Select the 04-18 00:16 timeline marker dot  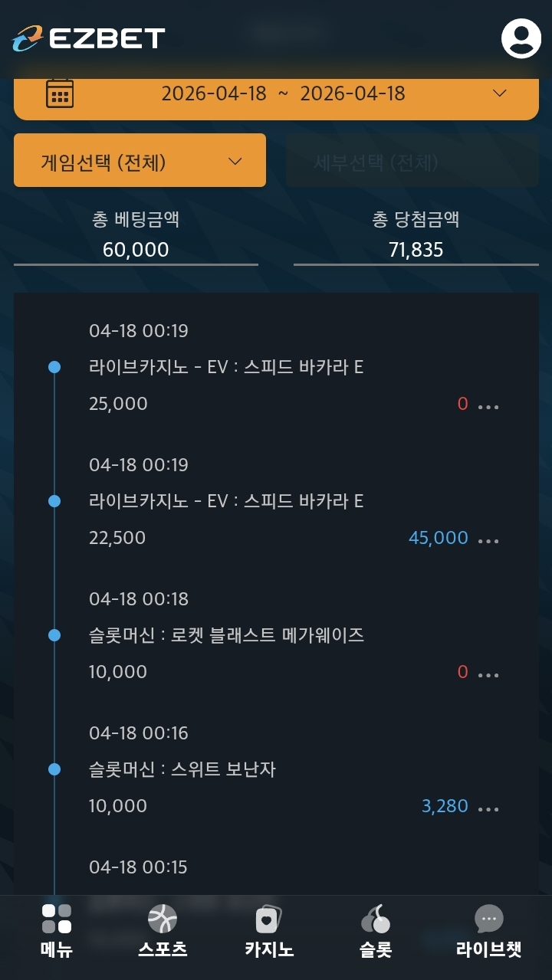pyautogui.click(x=54, y=769)
